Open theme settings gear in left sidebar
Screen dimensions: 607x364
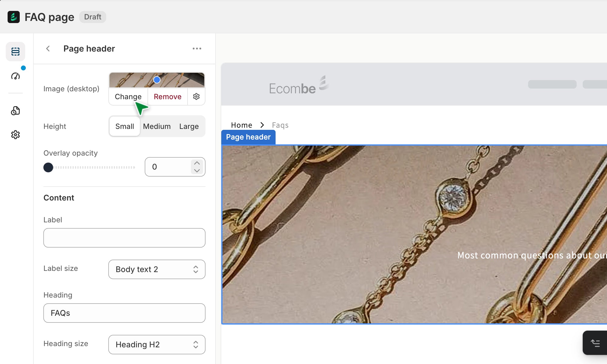pyautogui.click(x=15, y=135)
